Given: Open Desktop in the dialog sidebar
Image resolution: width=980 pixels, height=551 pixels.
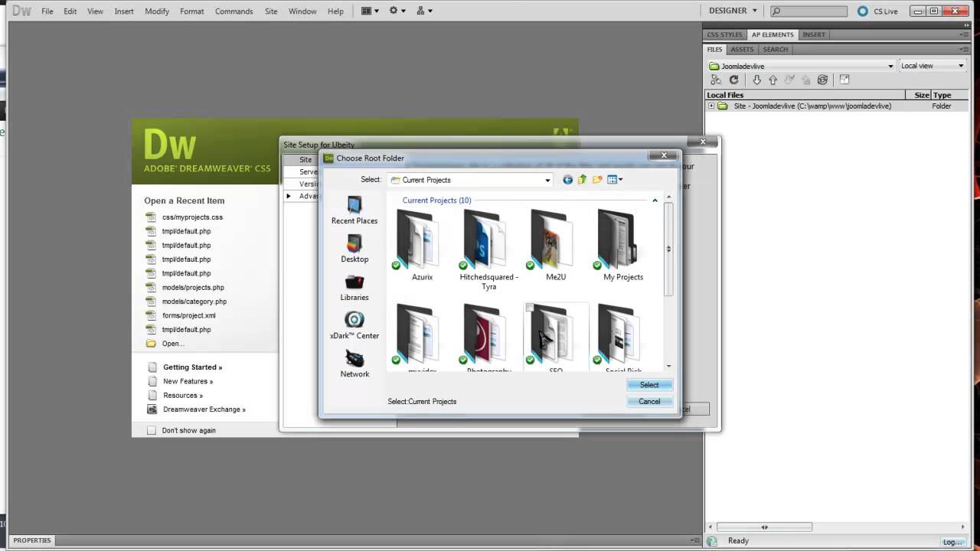Looking at the screenshot, I should (x=354, y=249).
